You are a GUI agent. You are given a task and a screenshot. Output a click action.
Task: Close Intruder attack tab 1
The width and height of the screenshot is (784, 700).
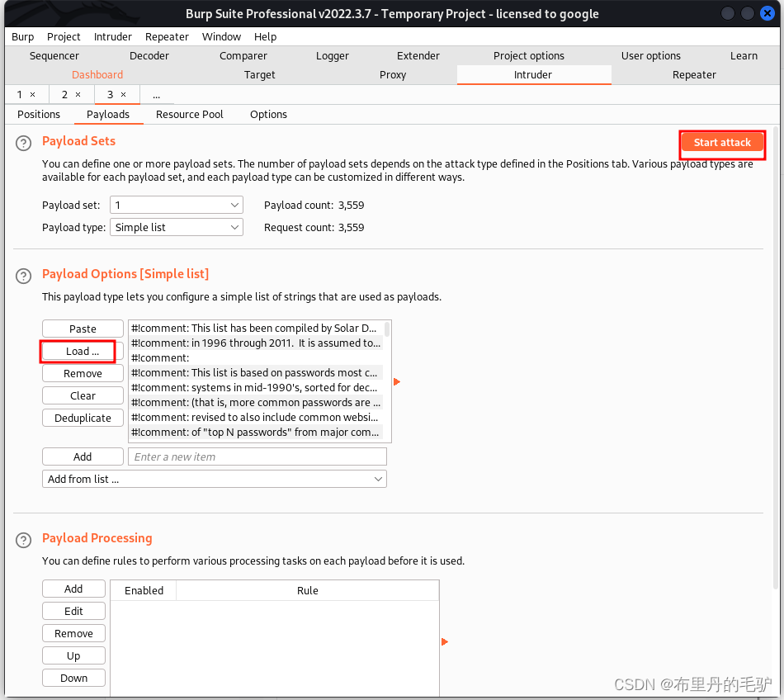pos(32,94)
